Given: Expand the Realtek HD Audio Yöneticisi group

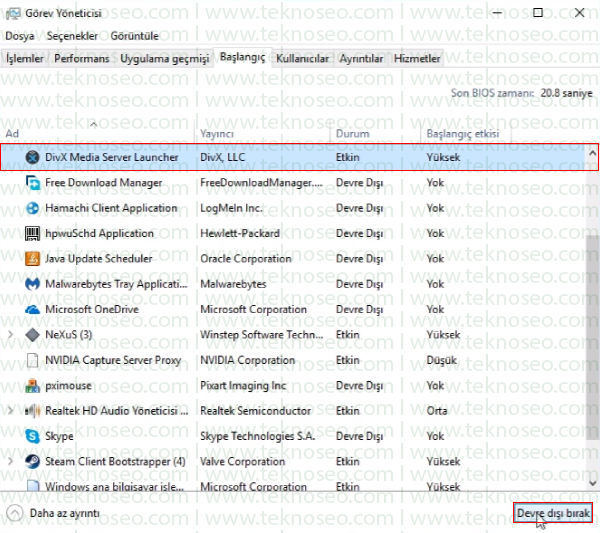Looking at the screenshot, I should 10,411.
